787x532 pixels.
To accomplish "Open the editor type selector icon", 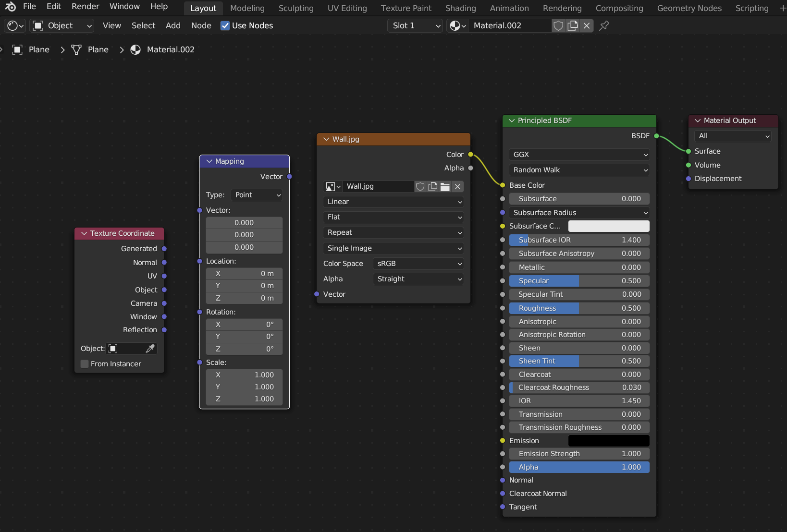I will [x=15, y=25].
